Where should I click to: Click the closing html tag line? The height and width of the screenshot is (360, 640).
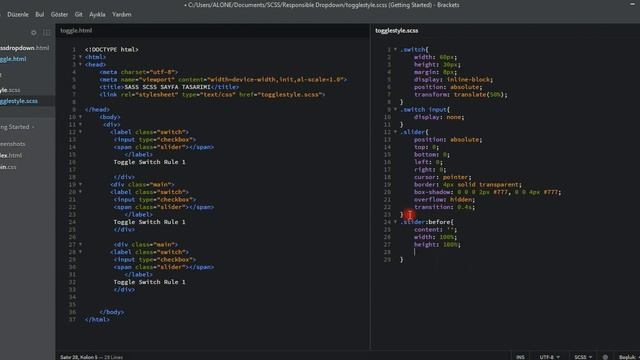(97, 320)
